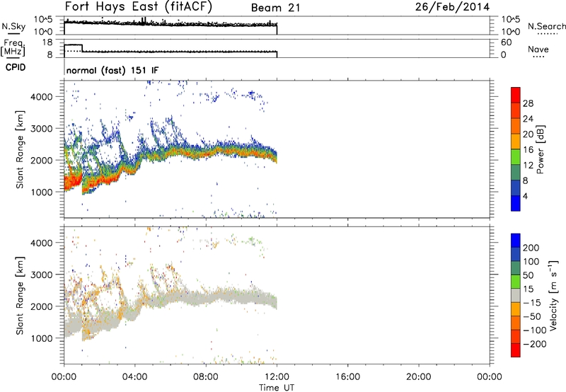Click the '28' power colorbar tick value
This screenshot has width=566, height=392.
click(x=528, y=103)
